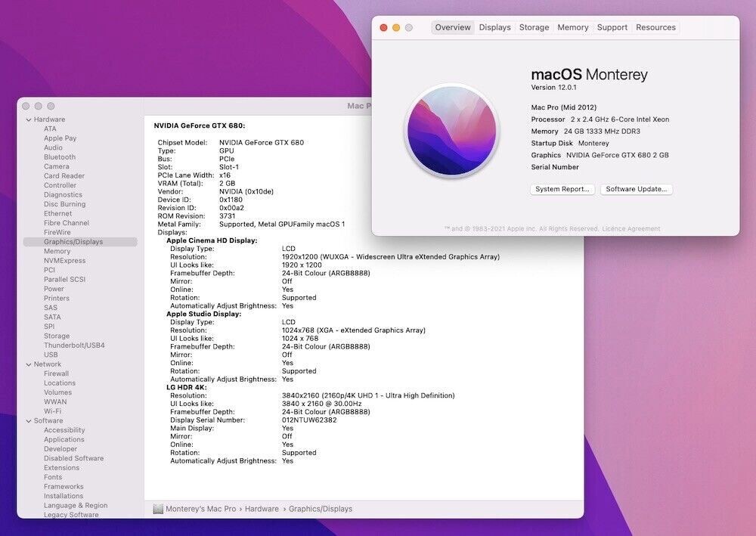756x536 pixels.
Task: Select Apple Pay in the sidebar
Action: [x=60, y=138]
